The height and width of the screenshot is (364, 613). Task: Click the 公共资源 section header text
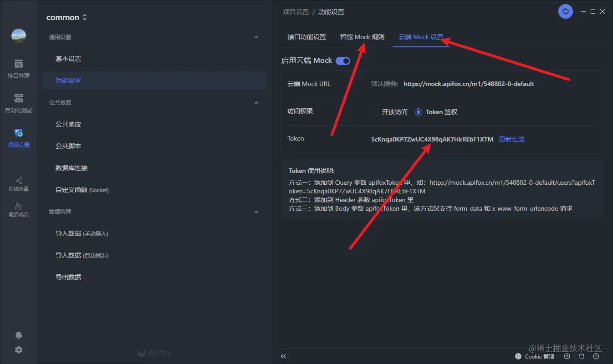[x=60, y=103]
